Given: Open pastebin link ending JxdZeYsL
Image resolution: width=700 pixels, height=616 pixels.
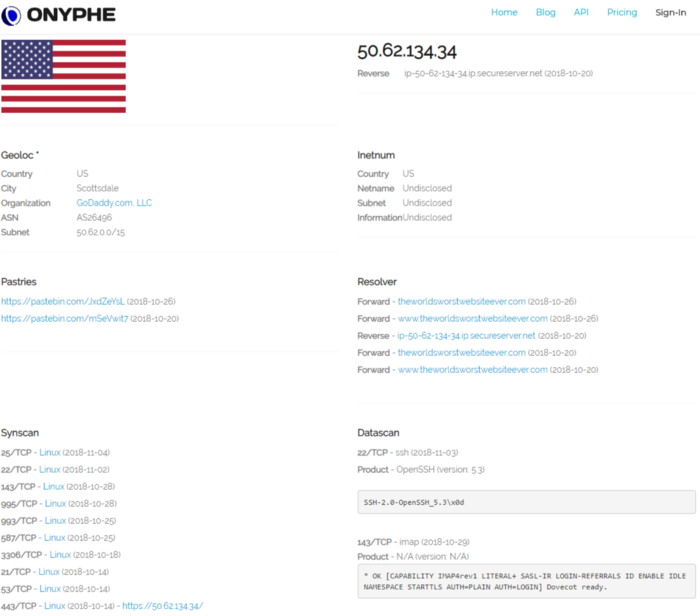Looking at the screenshot, I should (x=63, y=301).
